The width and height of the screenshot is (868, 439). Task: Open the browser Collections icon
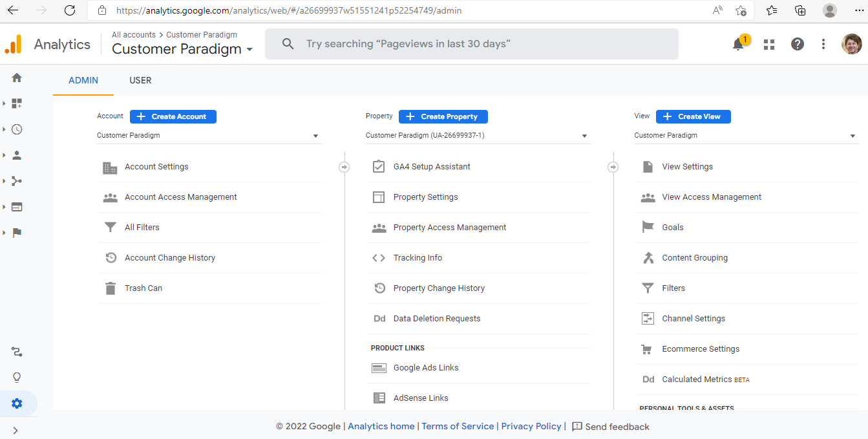[x=800, y=10]
